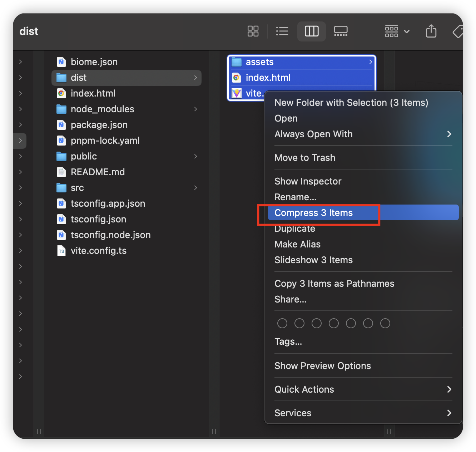
Task: Pick the first color tag circle
Action: (282, 323)
